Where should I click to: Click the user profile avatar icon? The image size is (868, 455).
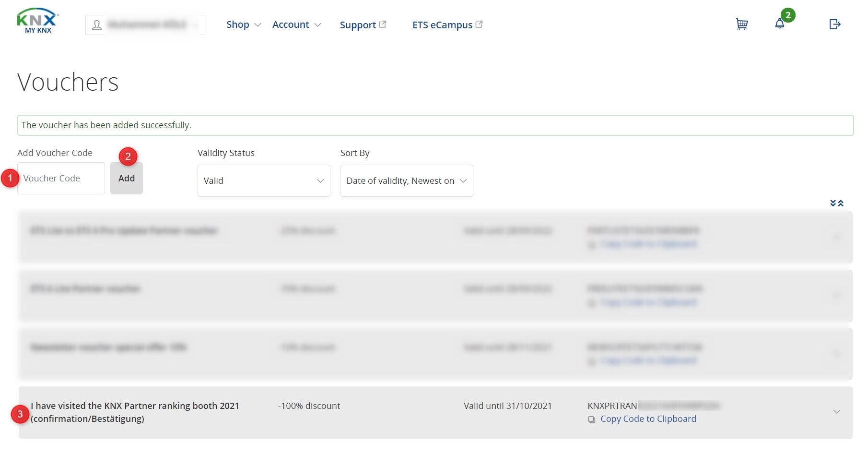pos(97,25)
